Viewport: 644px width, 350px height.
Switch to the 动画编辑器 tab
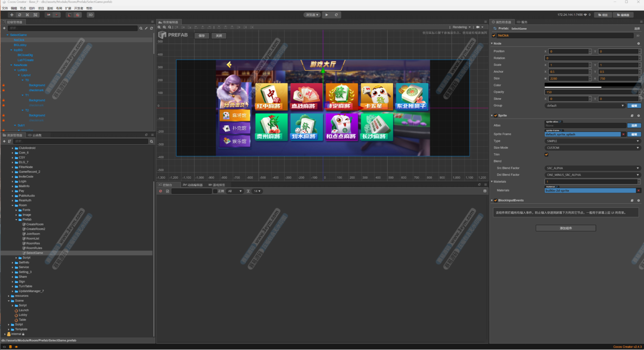(x=193, y=185)
